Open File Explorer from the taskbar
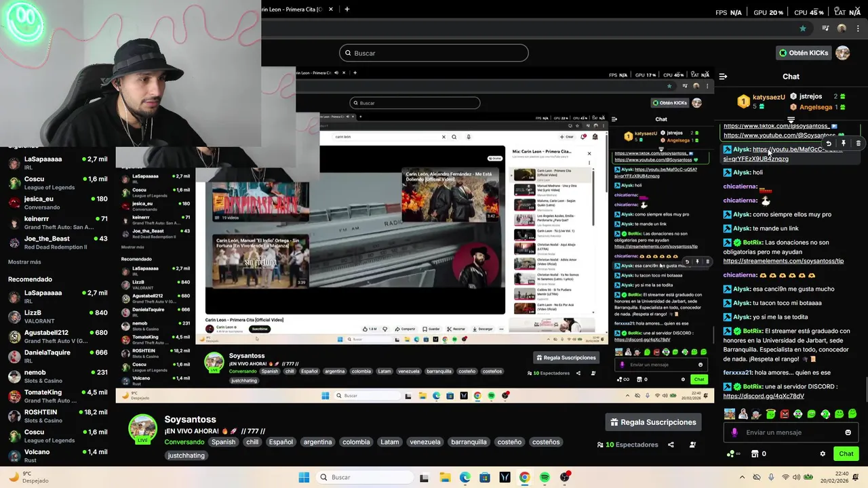The height and width of the screenshot is (488, 868). pyautogui.click(x=445, y=477)
